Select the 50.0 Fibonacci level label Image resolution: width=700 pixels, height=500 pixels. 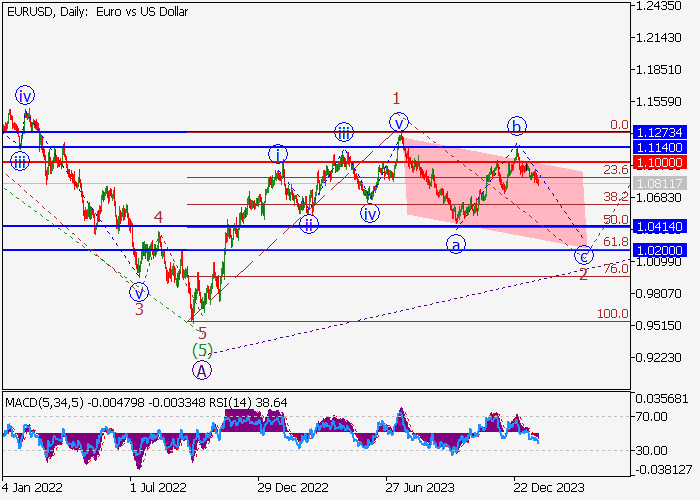point(616,220)
